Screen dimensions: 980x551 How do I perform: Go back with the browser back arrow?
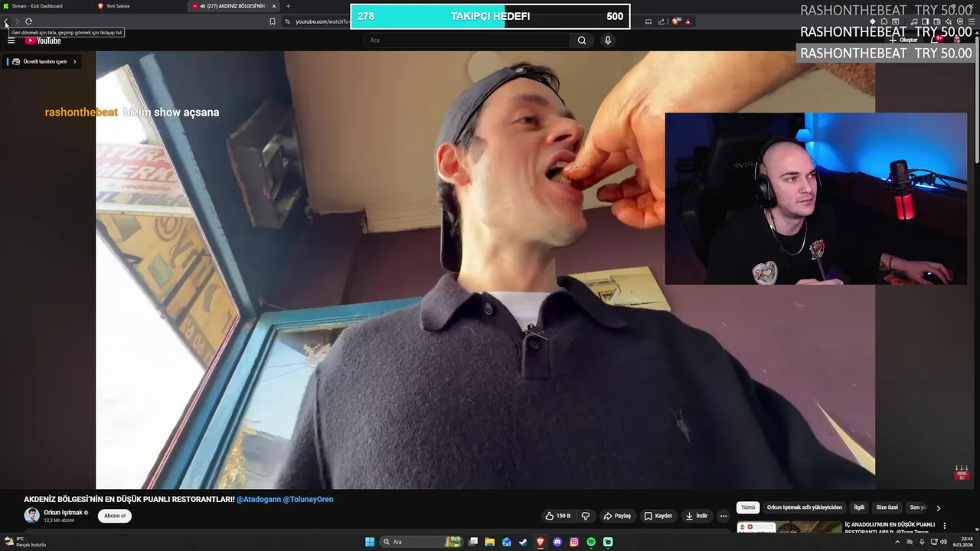(x=6, y=21)
